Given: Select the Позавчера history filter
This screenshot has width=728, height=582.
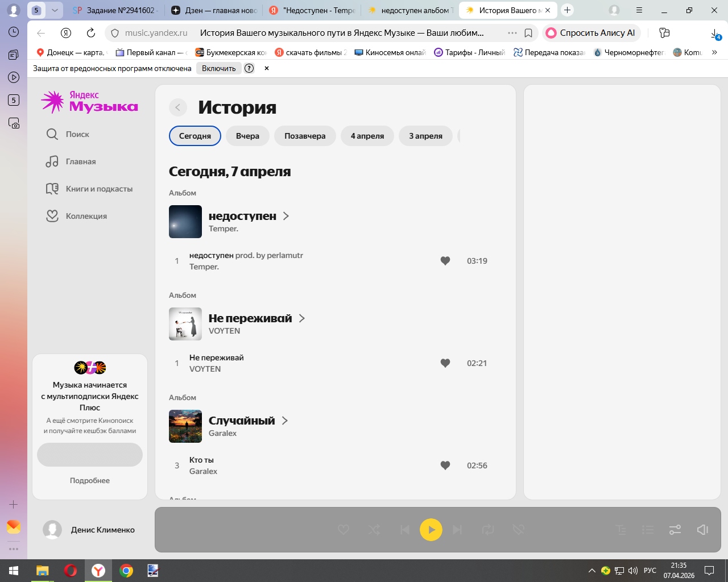Looking at the screenshot, I should 305,136.
